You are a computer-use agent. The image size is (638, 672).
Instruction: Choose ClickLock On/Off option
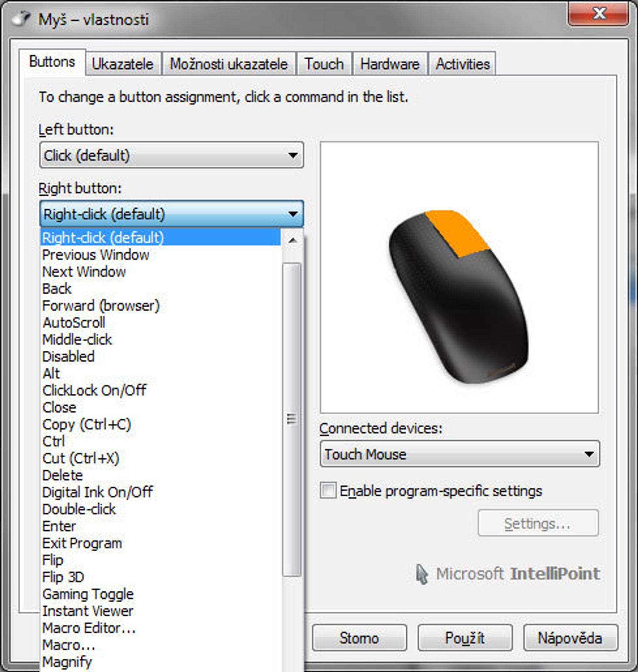[161, 390]
